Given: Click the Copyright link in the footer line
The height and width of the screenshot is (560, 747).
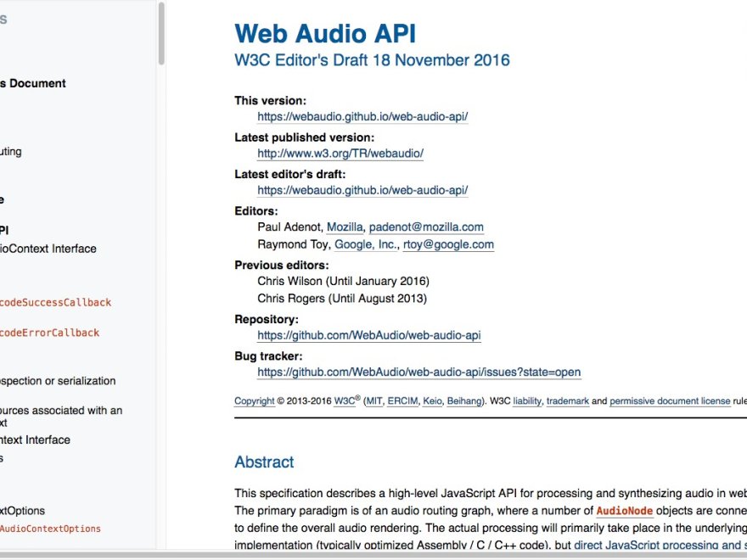Looking at the screenshot, I should 254,401.
